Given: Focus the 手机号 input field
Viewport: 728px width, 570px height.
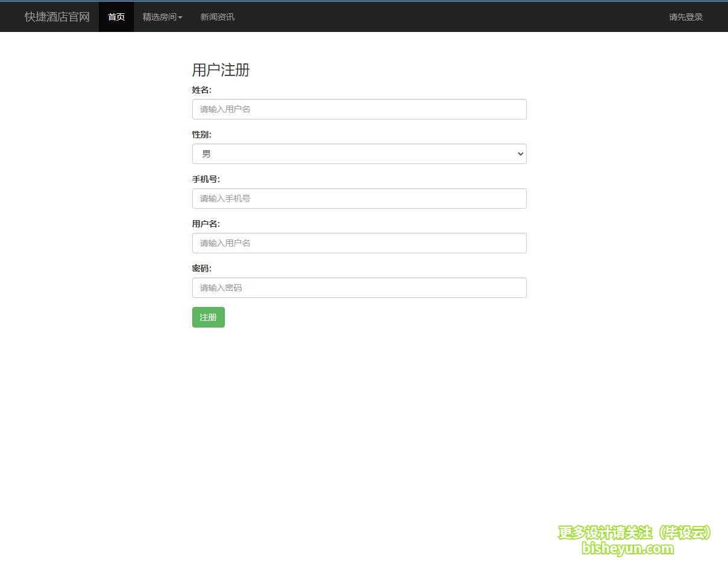Looking at the screenshot, I should point(359,198).
